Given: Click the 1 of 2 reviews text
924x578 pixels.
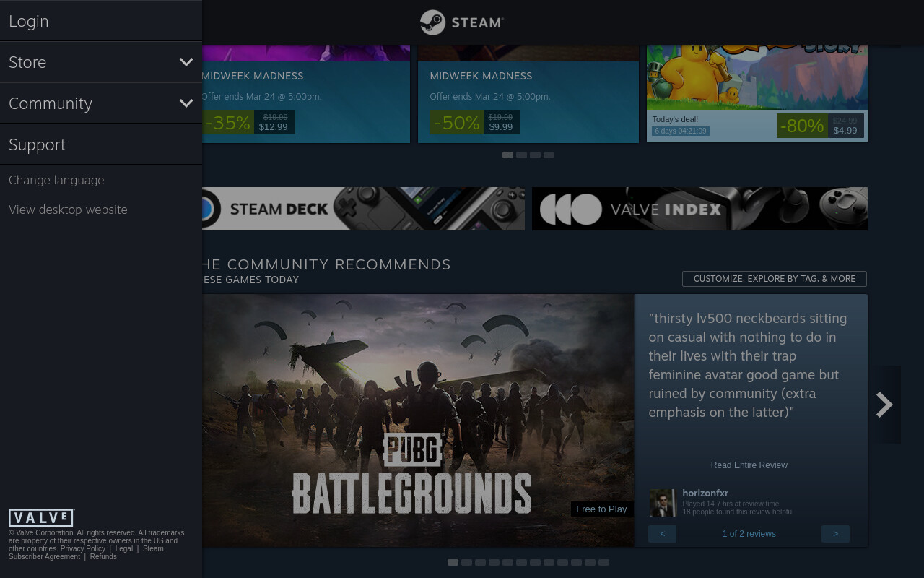Looking at the screenshot, I should tap(749, 534).
